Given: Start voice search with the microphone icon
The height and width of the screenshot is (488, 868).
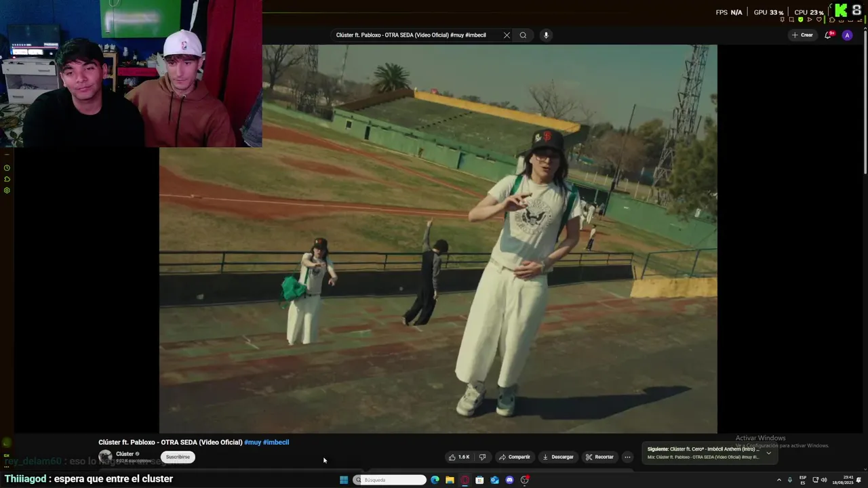Looking at the screenshot, I should pyautogui.click(x=546, y=35).
